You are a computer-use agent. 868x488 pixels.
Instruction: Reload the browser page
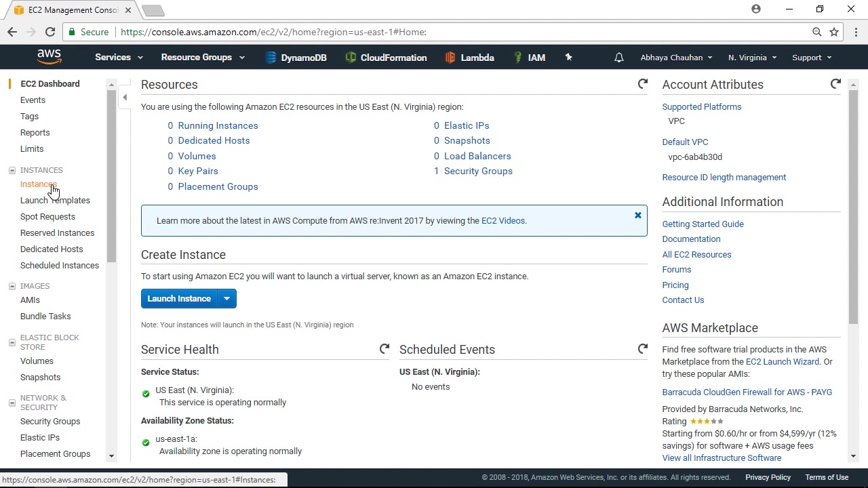[x=50, y=32]
